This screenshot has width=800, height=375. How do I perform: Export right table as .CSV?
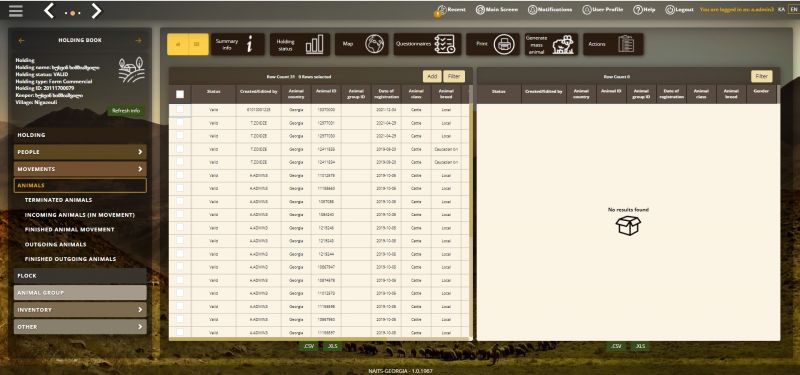coord(616,346)
